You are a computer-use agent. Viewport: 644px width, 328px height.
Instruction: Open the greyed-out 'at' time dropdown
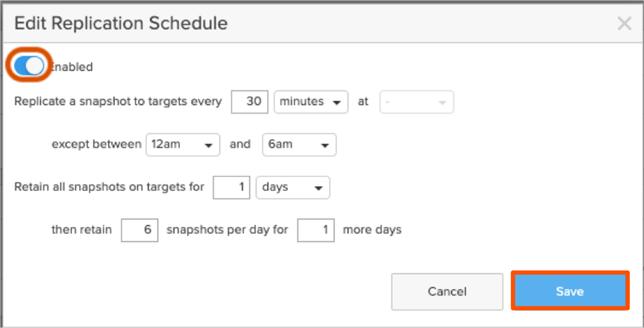[x=417, y=102]
